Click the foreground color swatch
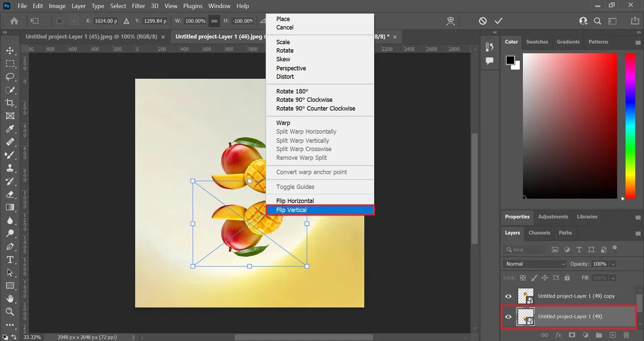 pos(510,60)
